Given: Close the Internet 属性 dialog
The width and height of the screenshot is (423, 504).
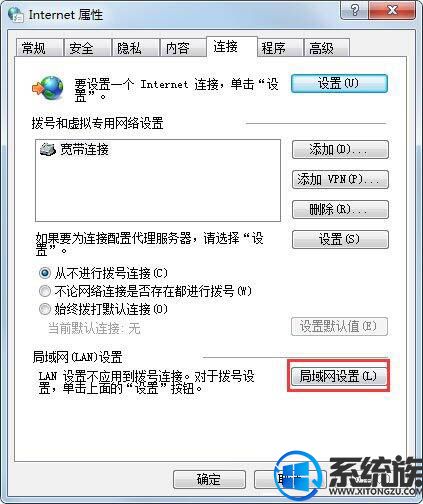Looking at the screenshot, I should pyautogui.click(x=392, y=11).
